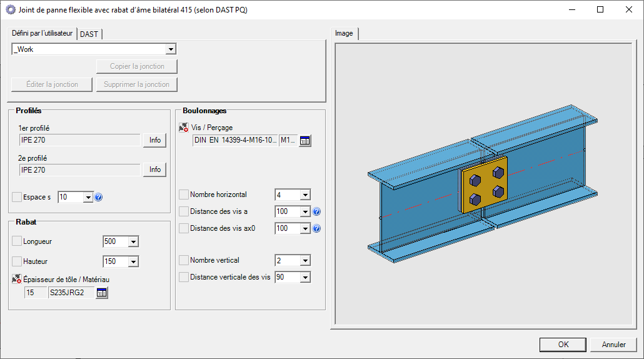Click help icon next to Espace s

(x=98, y=198)
